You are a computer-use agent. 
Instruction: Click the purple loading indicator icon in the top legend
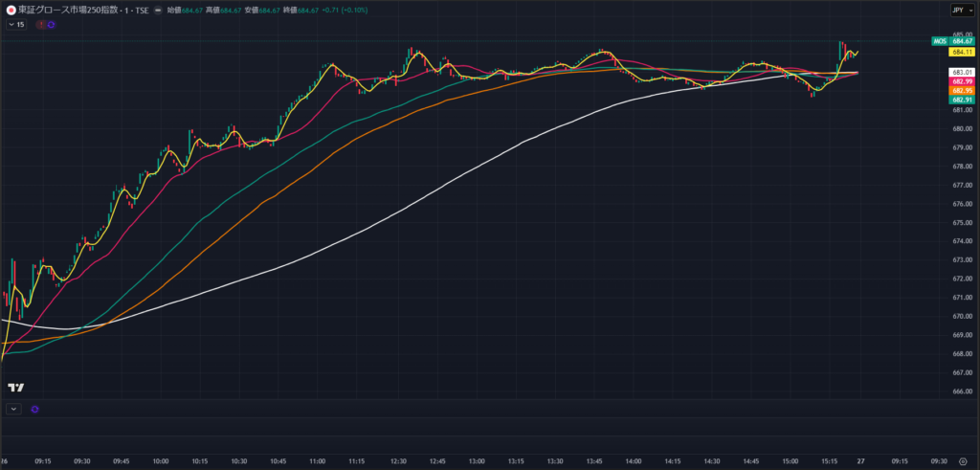(51, 24)
